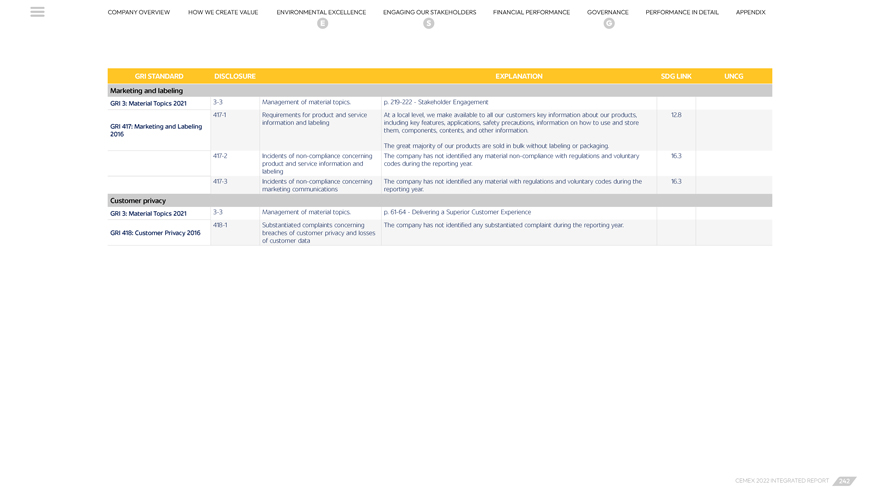Click 'Substantiated complaints concerning breaches of customer privacy'
The height and width of the screenshot is (495, 880).
[x=318, y=232]
